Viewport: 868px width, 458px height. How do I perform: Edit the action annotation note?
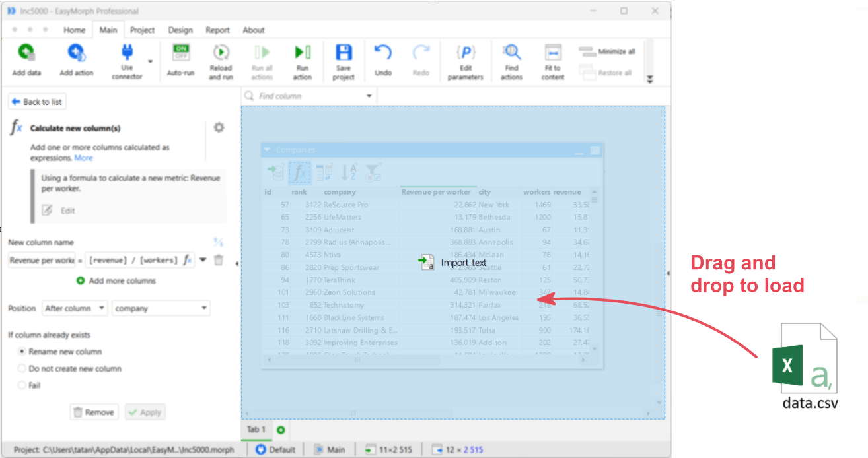pyautogui.click(x=60, y=211)
